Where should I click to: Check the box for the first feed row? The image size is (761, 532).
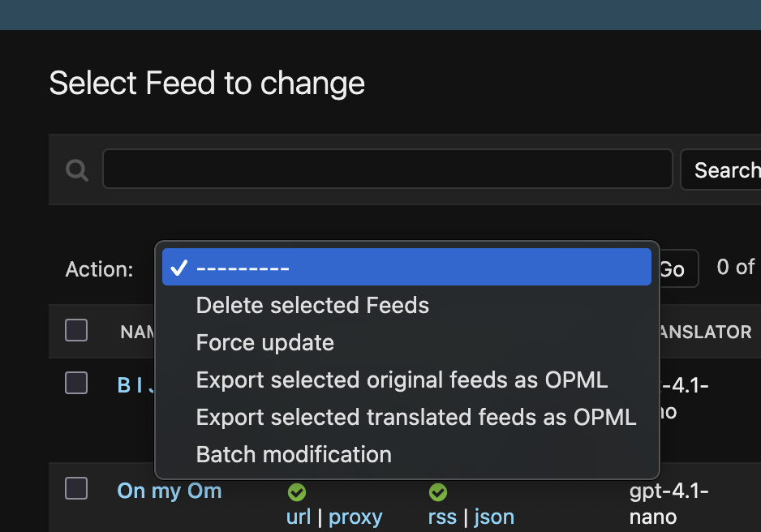[76, 383]
